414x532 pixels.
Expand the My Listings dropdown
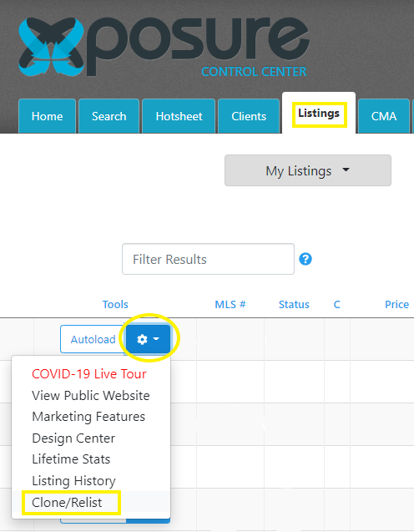(308, 170)
